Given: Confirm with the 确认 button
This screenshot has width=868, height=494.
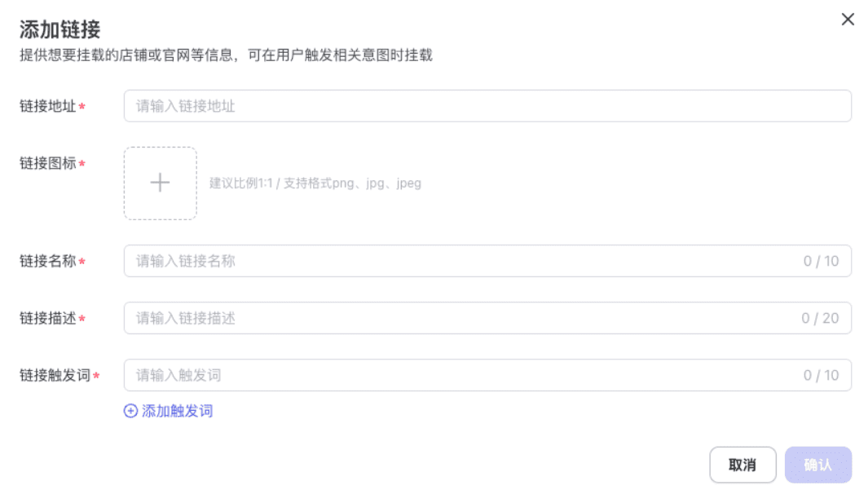Looking at the screenshot, I should click(x=817, y=465).
